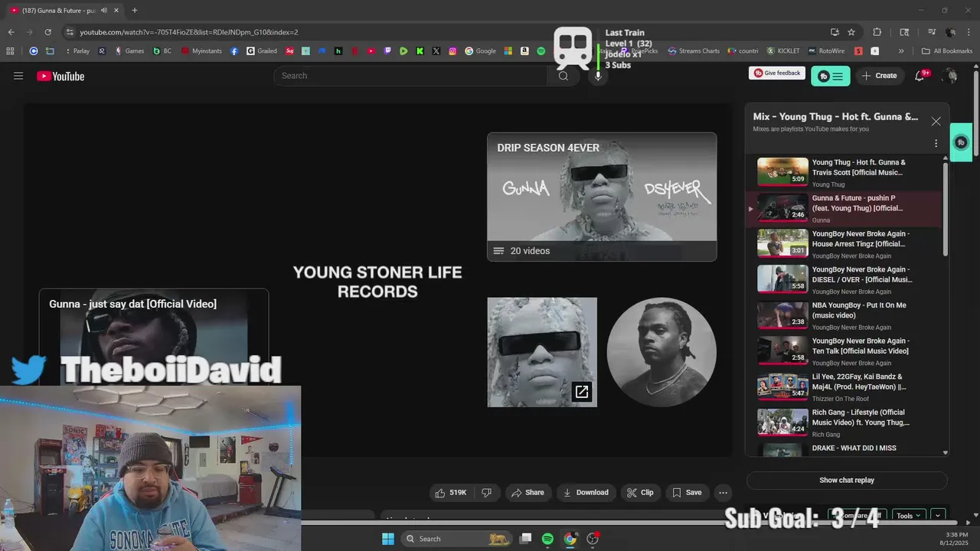This screenshot has width=980, height=551.
Task: Bookmark this page with star icon
Action: click(851, 32)
